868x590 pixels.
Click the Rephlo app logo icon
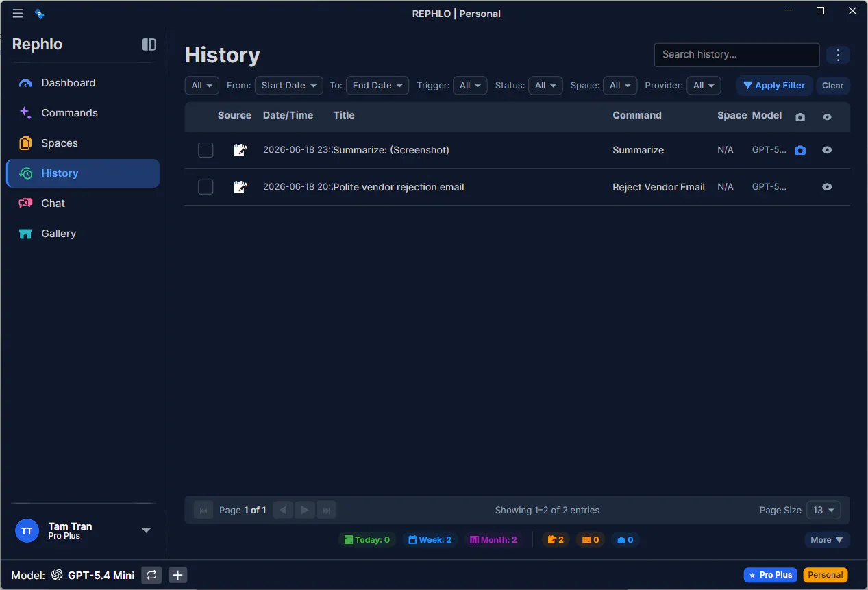(x=39, y=14)
